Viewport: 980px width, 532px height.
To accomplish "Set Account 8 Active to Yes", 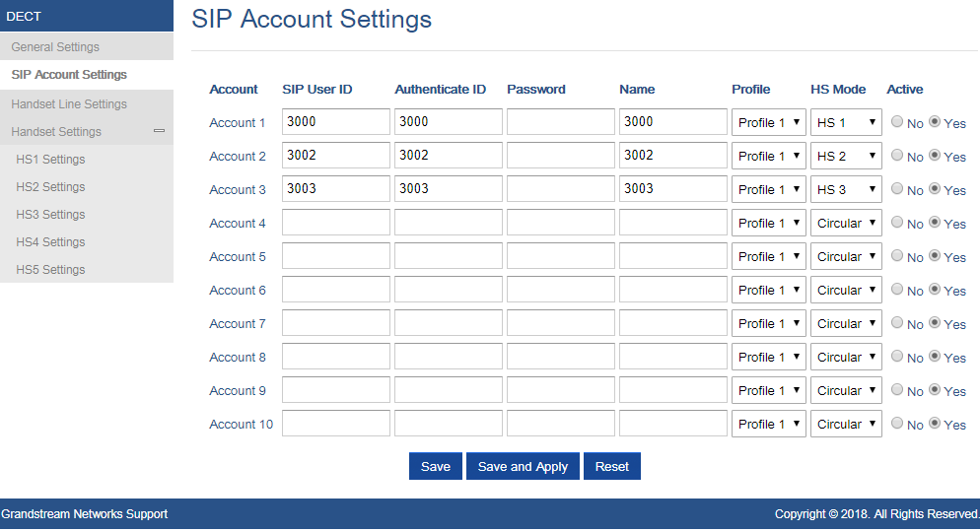I will [935, 356].
